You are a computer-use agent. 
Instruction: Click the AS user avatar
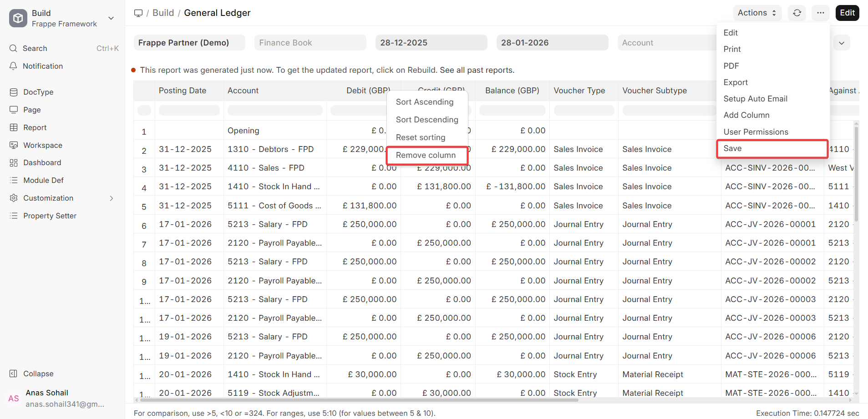click(x=14, y=399)
